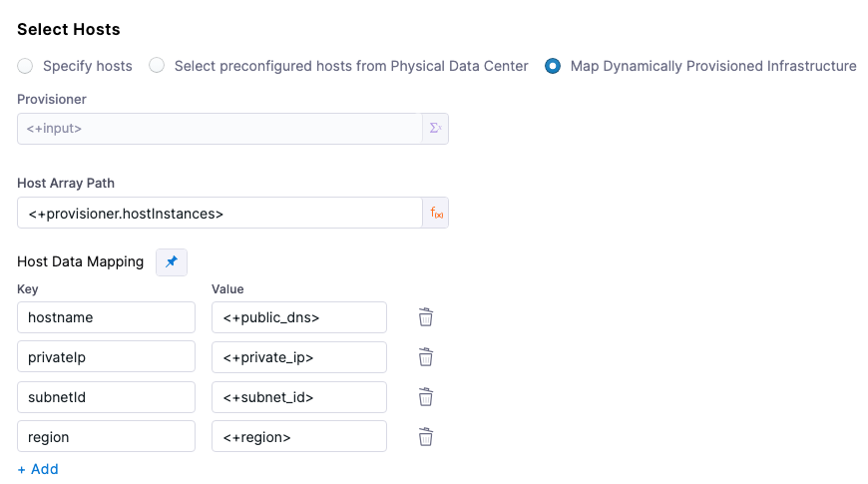Click the privateIp key field

click(106, 357)
